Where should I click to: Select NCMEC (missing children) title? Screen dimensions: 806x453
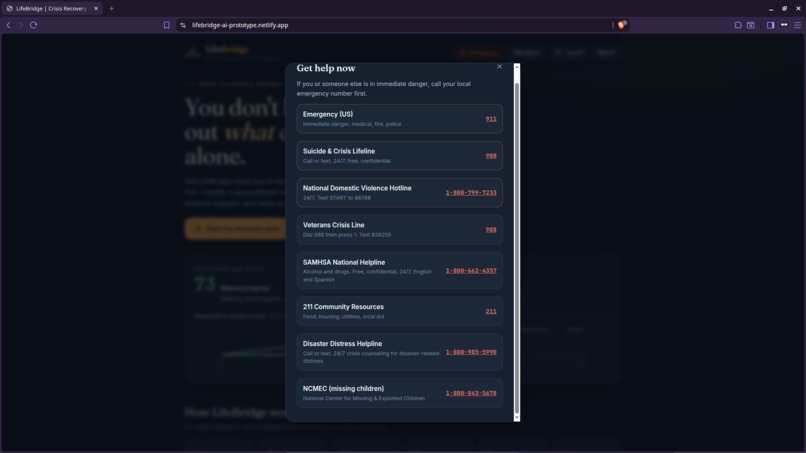(343, 389)
